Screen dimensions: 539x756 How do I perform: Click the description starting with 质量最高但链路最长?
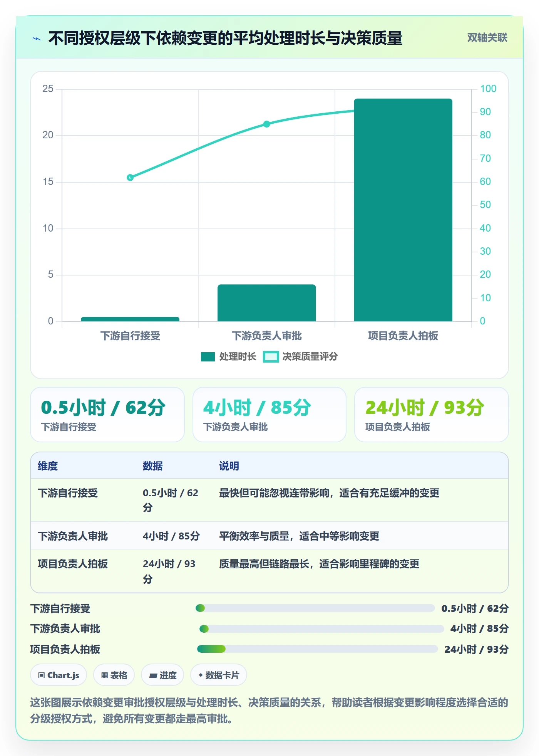coord(319,564)
